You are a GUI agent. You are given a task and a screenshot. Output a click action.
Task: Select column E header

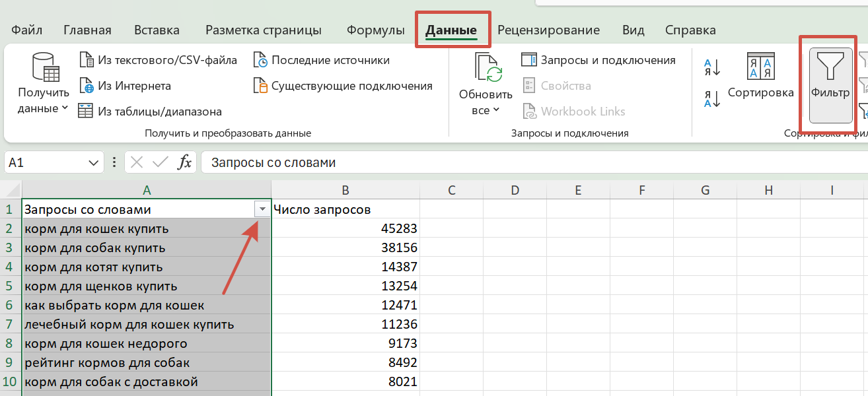[578, 190]
